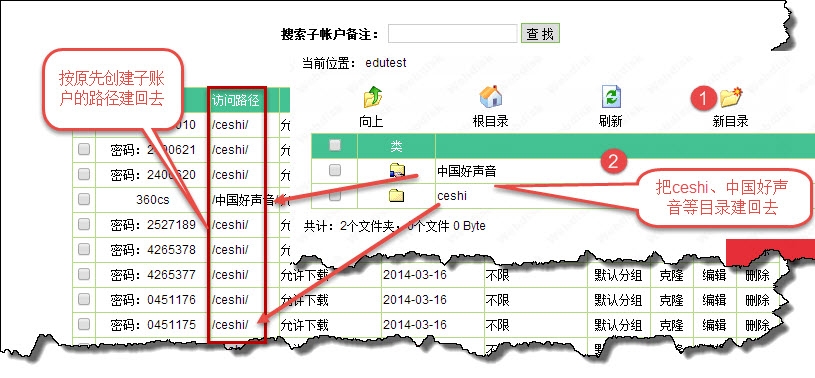Check the box for folder 中国好声音
Viewport: 815px width, 378px height.
pyautogui.click(x=335, y=170)
